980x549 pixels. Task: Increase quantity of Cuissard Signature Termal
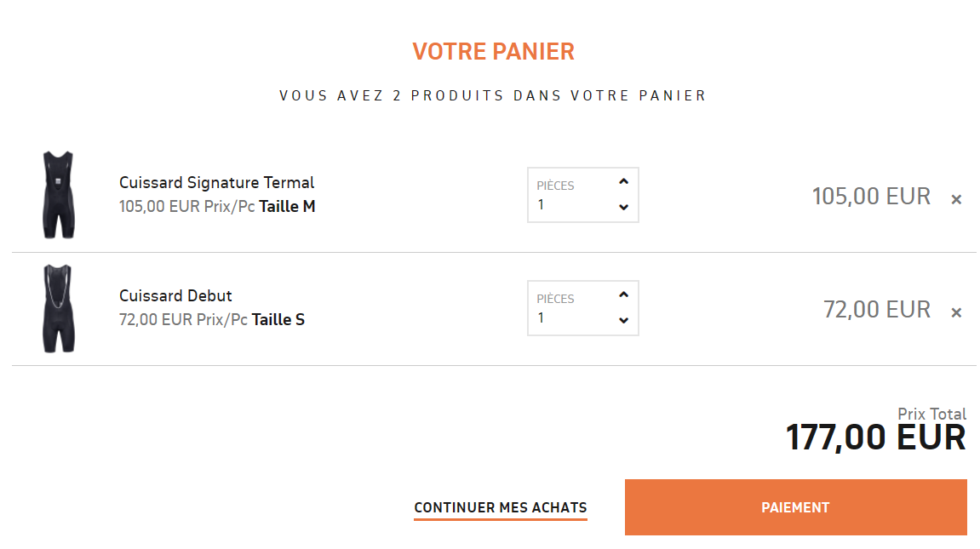point(623,181)
